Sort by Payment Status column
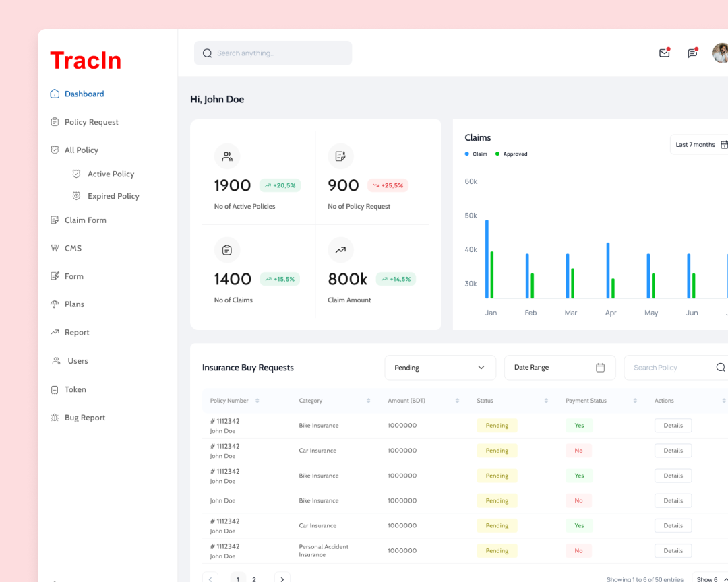The image size is (728, 582). (x=635, y=401)
